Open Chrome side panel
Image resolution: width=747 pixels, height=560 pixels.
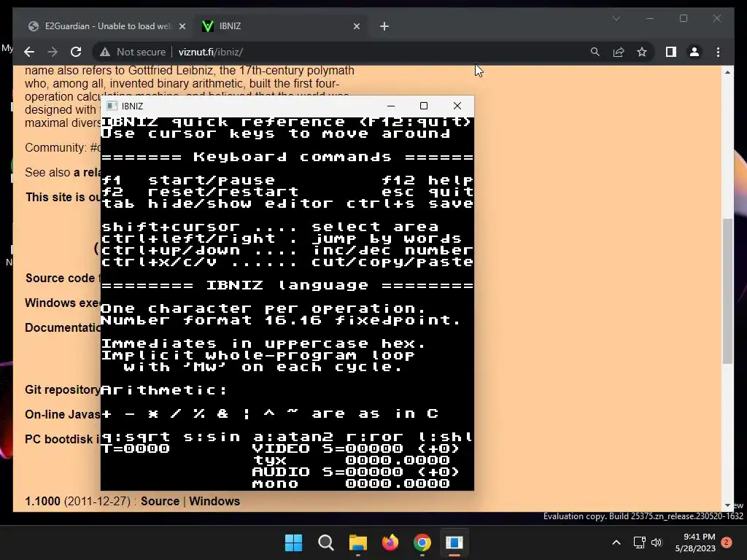tap(671, 52)
